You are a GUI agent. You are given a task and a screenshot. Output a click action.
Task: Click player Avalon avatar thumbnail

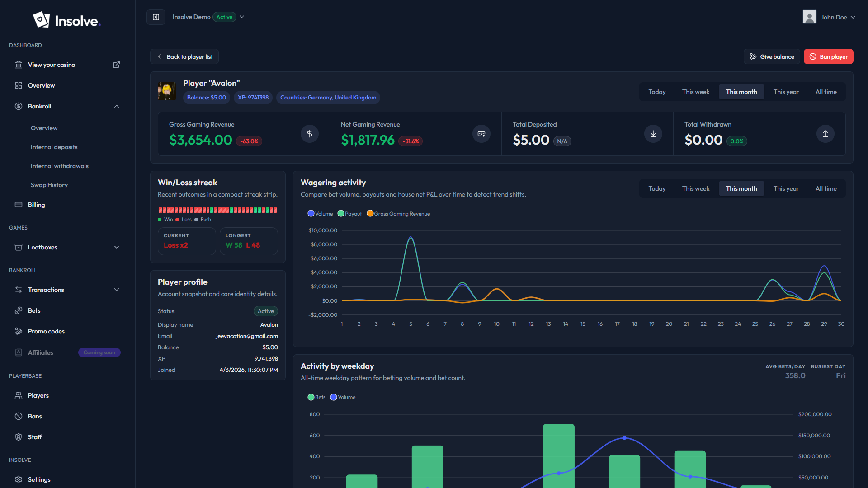click(167, 91)
